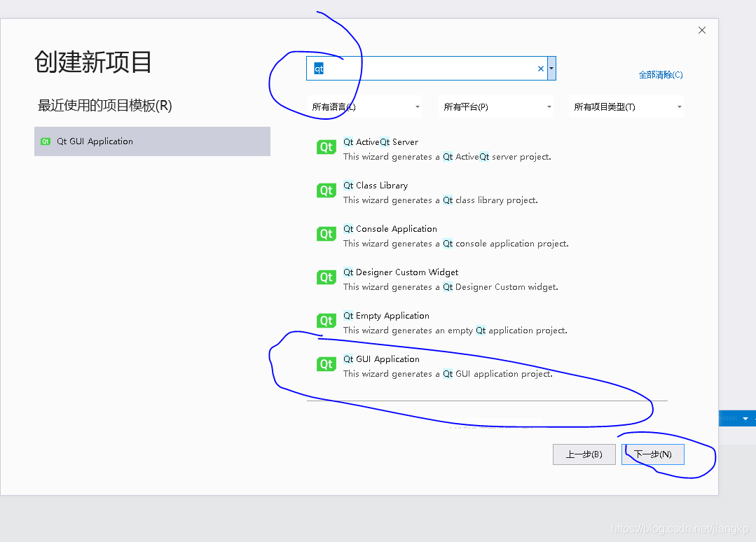Select recent template Qt GUI Application
756x542 pixels.
pyautogui.click(x=152, y=141)
